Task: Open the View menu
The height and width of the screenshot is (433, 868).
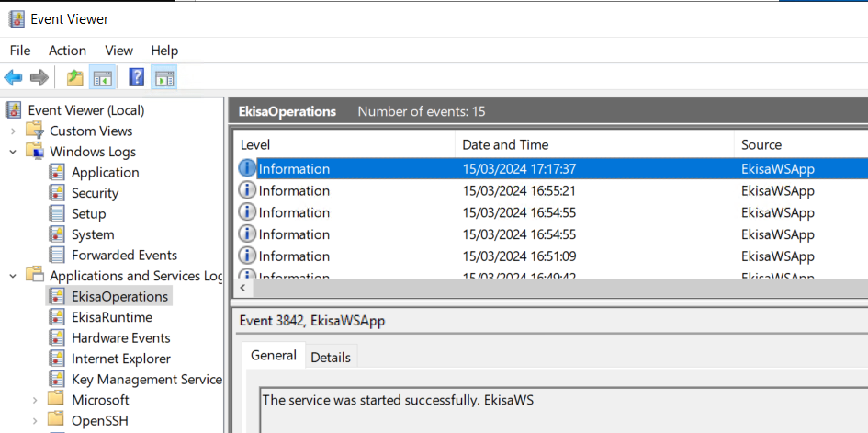Action: click(x=119, y=51)
